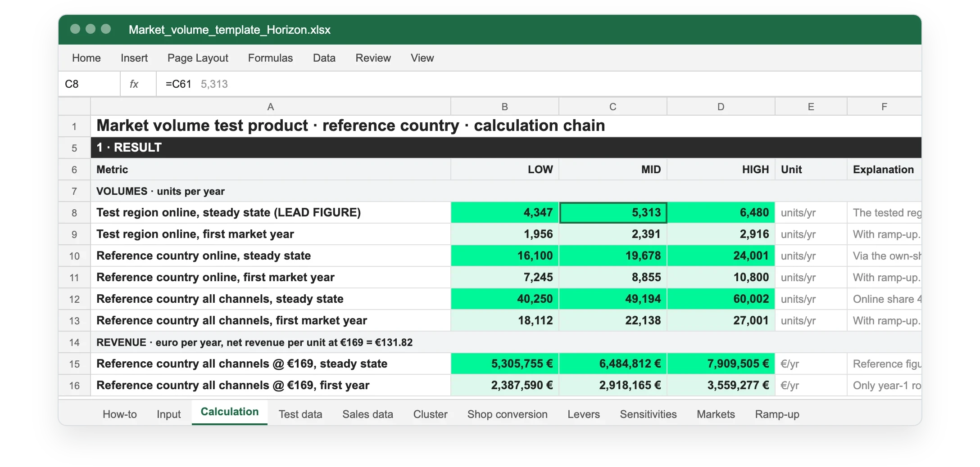Click the cell showing 2,387,590 €
The height and width of the screenshot is (467, 980).
[505, 386]
